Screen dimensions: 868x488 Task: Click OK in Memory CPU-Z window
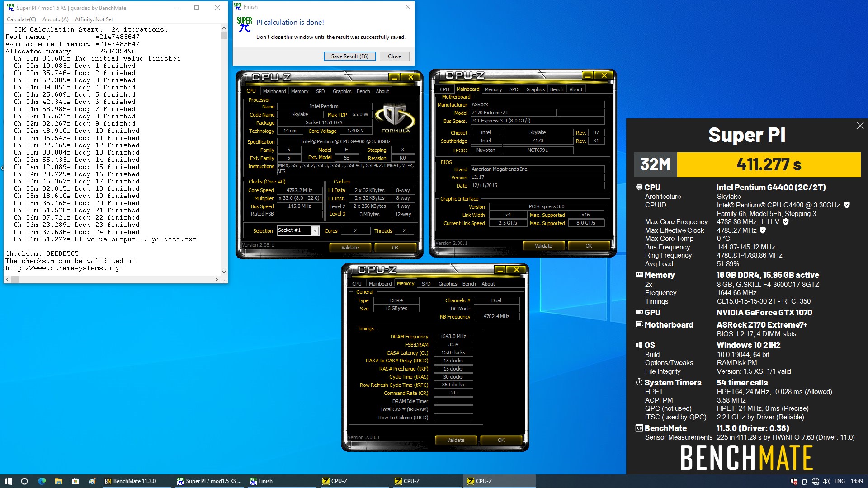(501, 440)
